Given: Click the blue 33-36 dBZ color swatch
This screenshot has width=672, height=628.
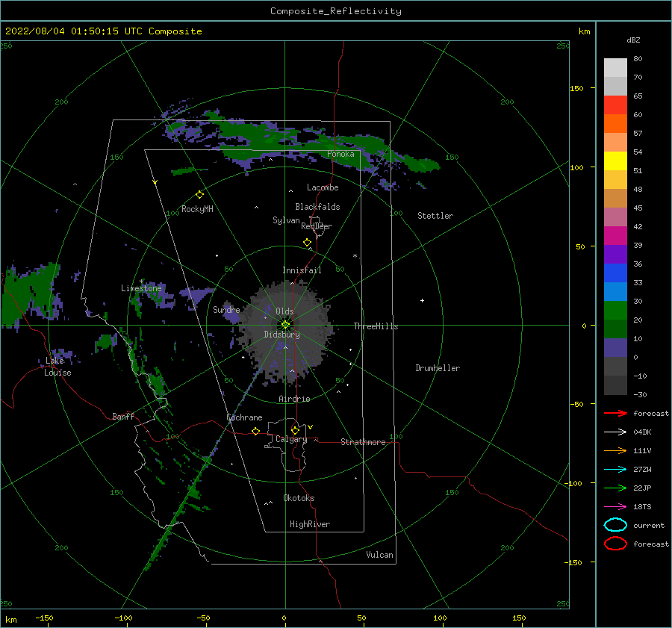Looking at the screenshot, I should (615, 273).
